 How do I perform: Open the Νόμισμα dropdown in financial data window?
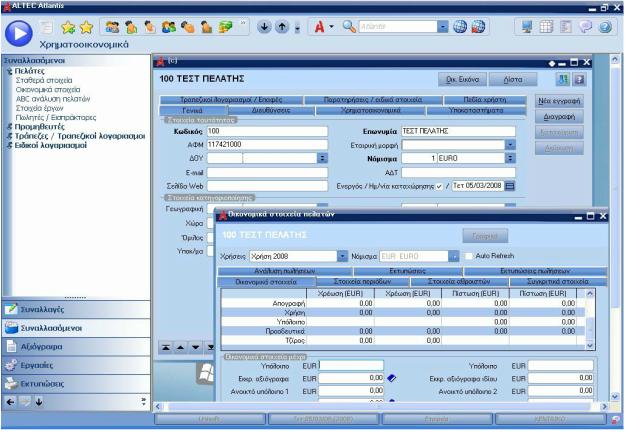click(x=454, y=256)
